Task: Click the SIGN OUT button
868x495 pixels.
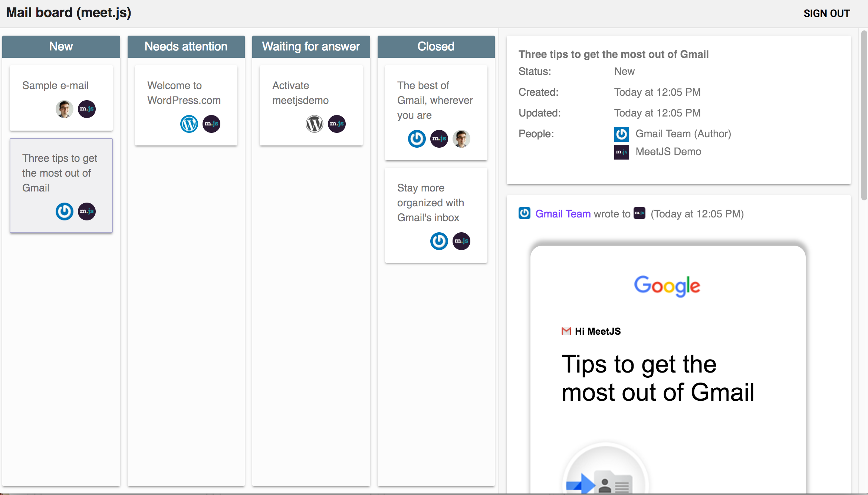Action: click(x=826, y=13)
